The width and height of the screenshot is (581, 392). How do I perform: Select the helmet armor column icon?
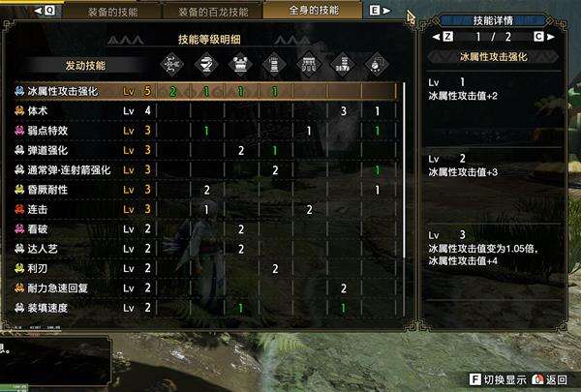206,65
